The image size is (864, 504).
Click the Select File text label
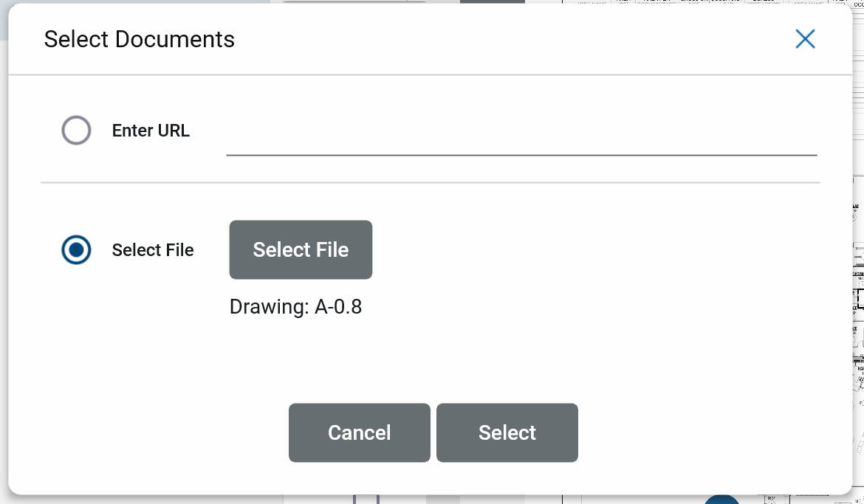coord(153,250)
